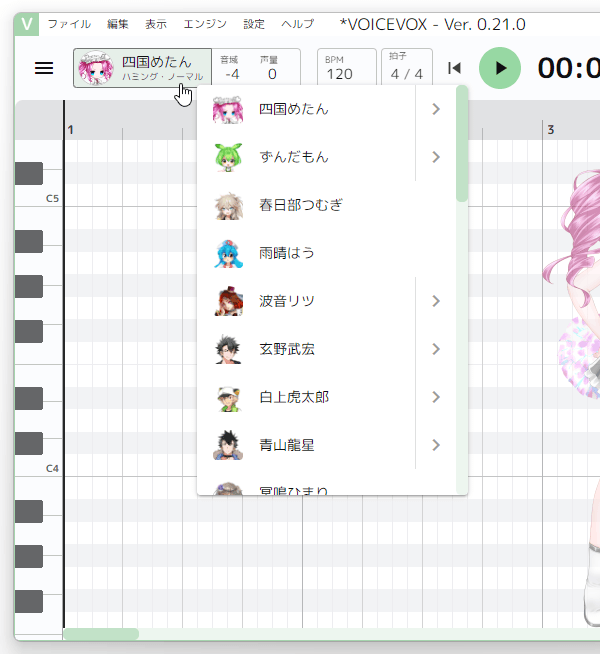Expand styles for 四国めたん
Screen dimensions: 600x654
(x=436, y=109)
